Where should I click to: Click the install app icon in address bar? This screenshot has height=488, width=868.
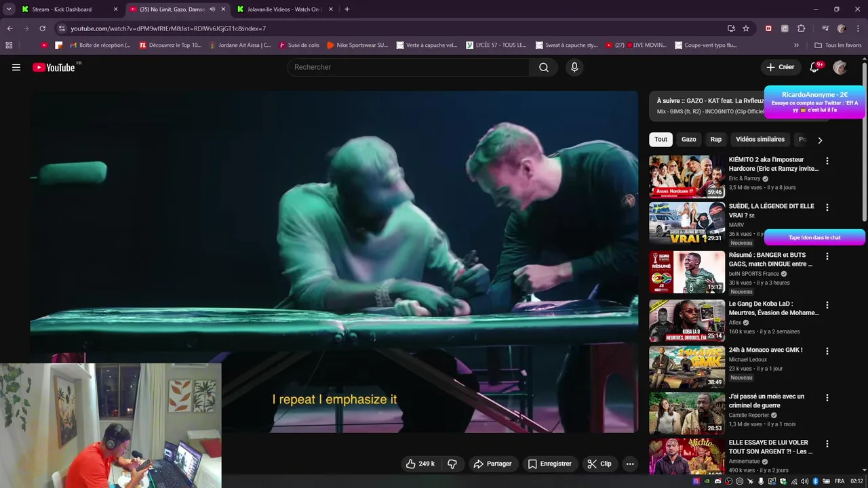pos(731,28)
